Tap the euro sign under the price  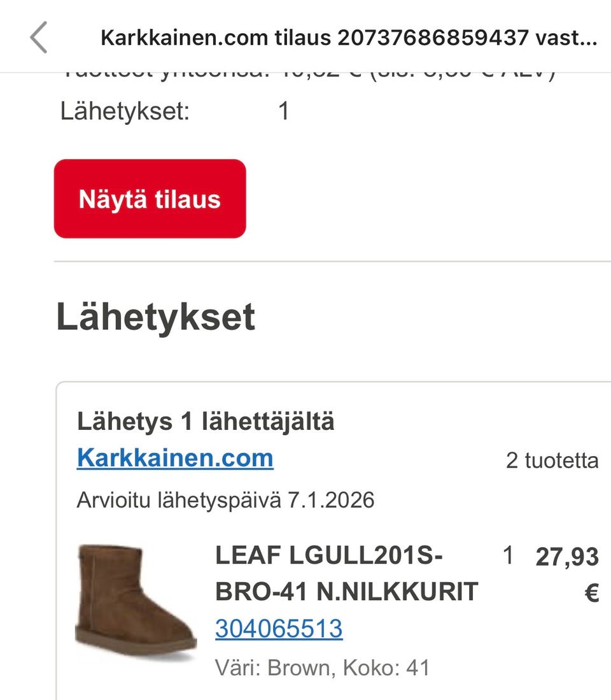591,593
